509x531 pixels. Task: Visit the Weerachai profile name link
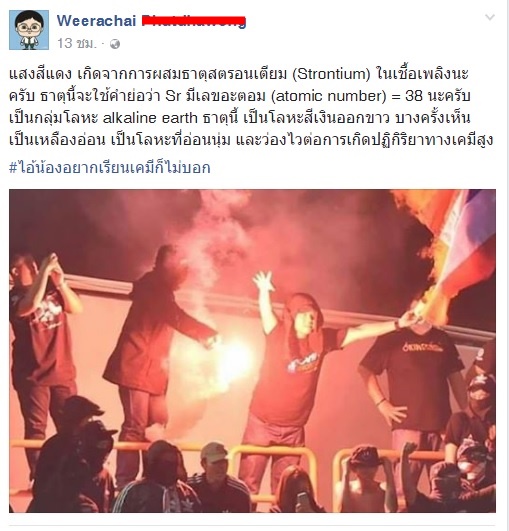coord(96,21)
